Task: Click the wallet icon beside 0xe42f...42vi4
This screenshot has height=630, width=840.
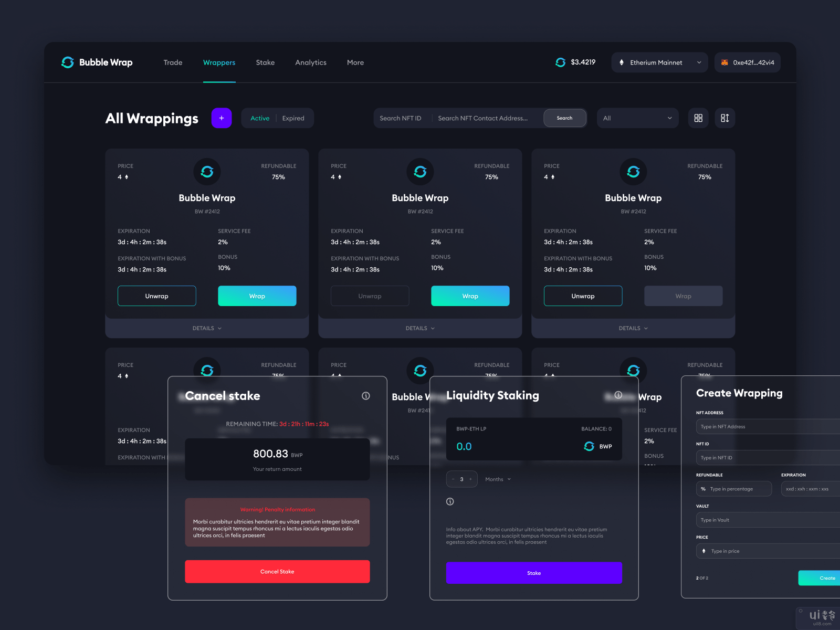Action: (x=724, y=62)
